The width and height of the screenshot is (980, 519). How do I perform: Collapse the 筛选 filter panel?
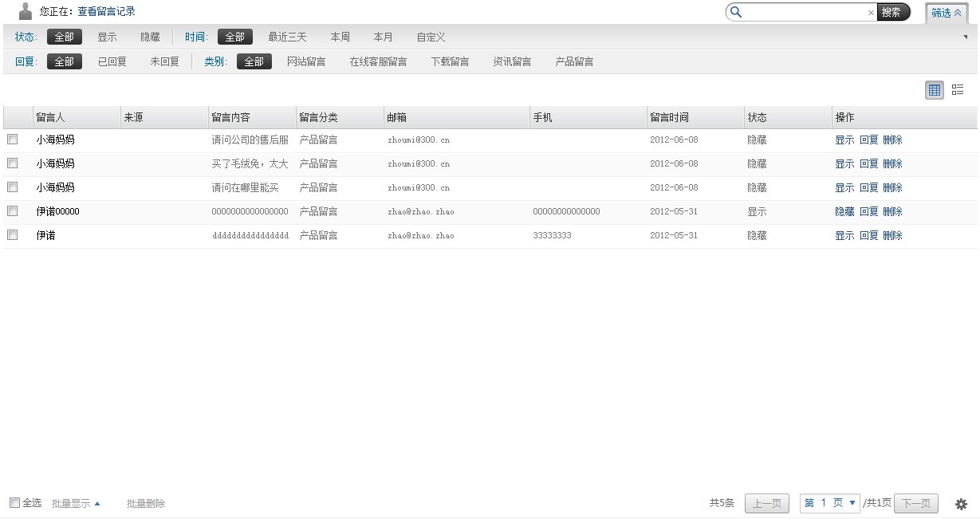[947, 13]
